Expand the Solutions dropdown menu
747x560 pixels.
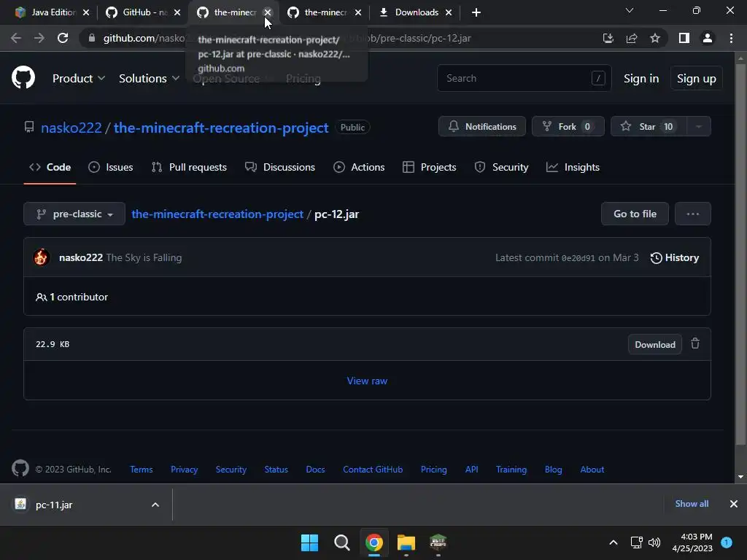[x=149, y=78]
